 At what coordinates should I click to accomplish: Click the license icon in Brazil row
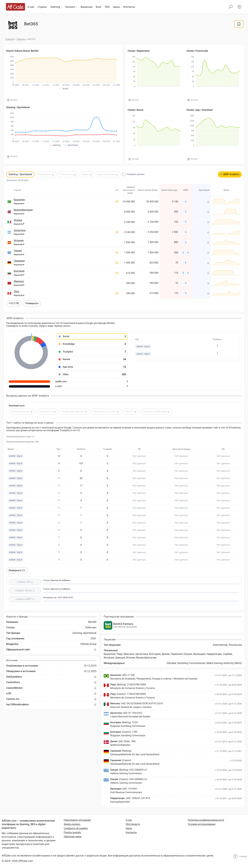(117, 201)
